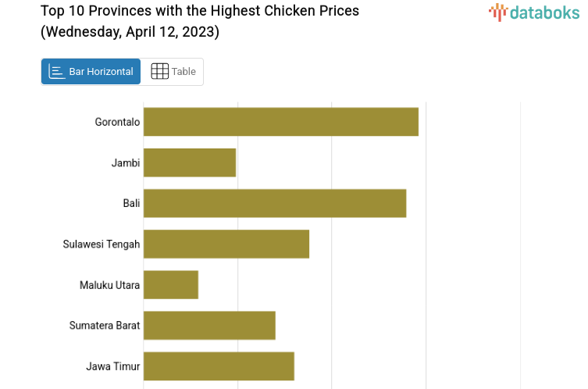Click the Gorontalo axis label
Screen dimensions: 588x389
pos(117,122)
